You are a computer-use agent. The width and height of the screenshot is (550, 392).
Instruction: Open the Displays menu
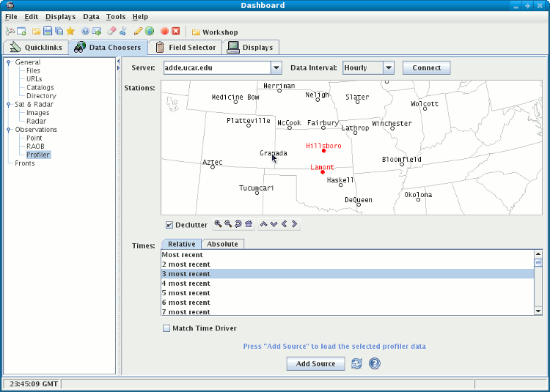[x=60, y=16]
